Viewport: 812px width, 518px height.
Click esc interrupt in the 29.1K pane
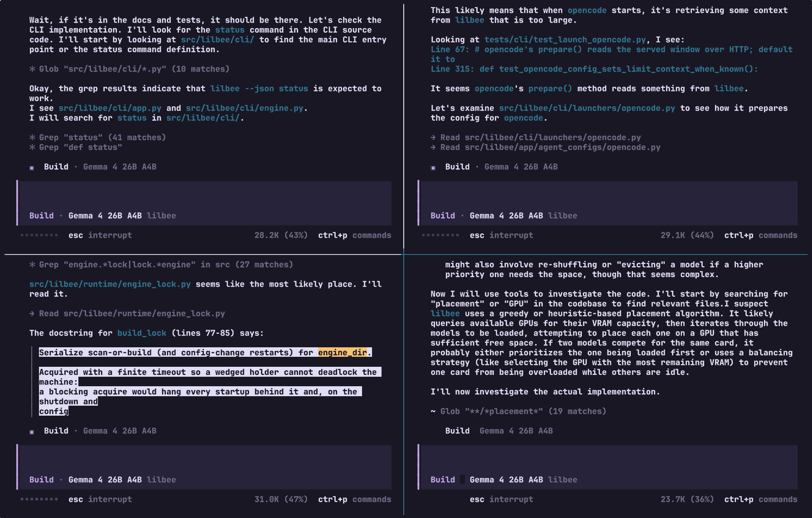tap(502, 235)
